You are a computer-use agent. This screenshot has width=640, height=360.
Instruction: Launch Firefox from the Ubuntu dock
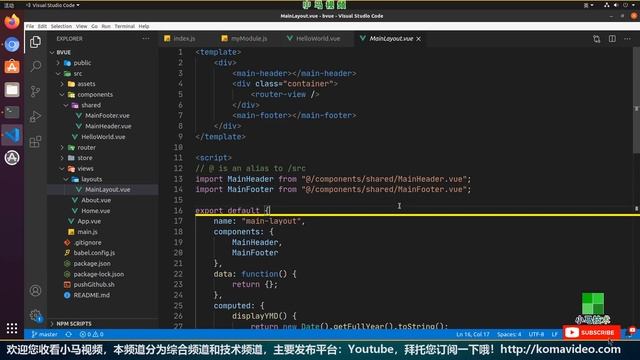click(x=12, y=22)
